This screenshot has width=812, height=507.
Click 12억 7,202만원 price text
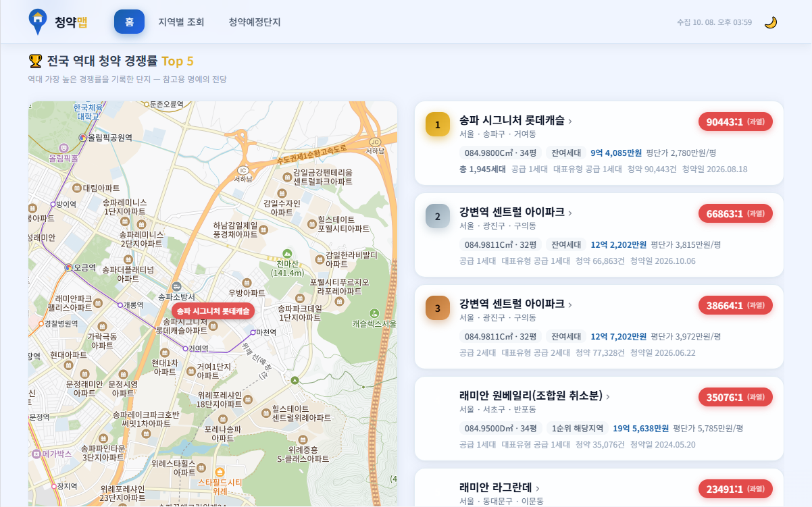(618, 336)
